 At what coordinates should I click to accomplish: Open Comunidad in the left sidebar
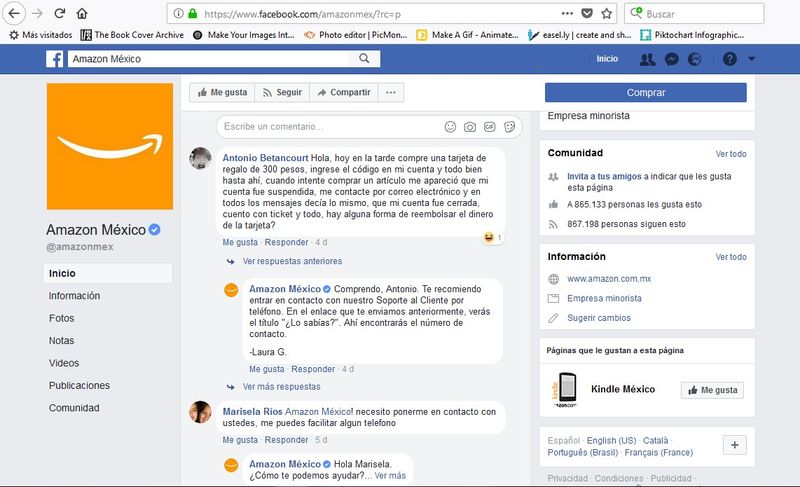(74, 408)
